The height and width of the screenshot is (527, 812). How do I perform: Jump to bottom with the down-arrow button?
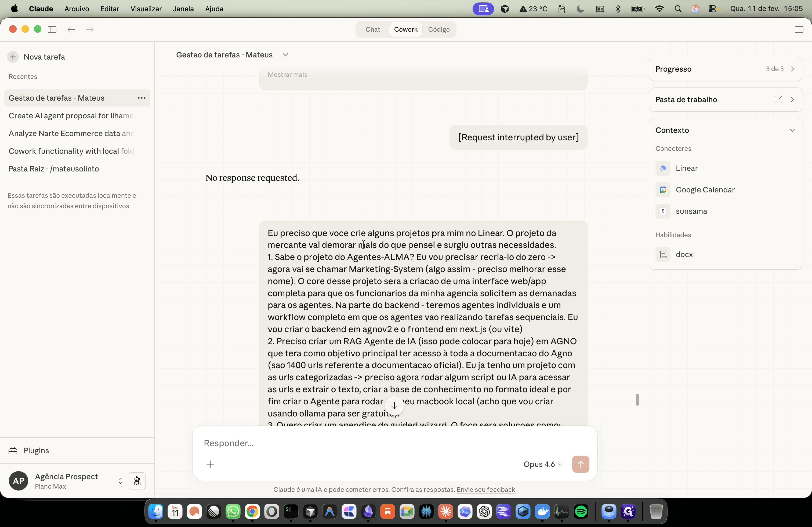[394, 405]
